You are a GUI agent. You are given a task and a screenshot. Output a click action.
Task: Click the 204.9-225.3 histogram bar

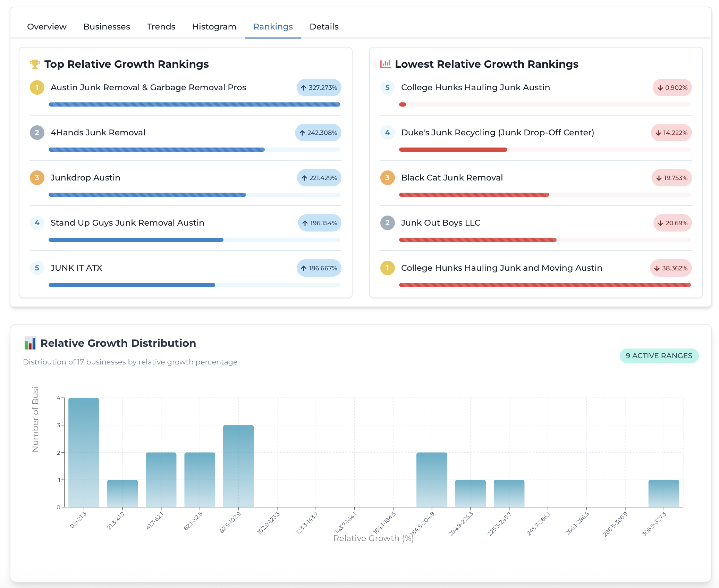[x=471, y=493]
